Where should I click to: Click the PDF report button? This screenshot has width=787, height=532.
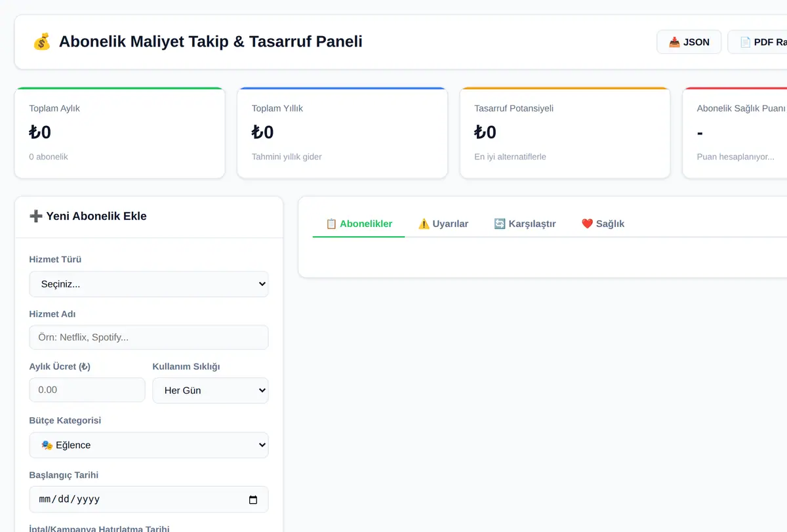[x=757, y=42]
